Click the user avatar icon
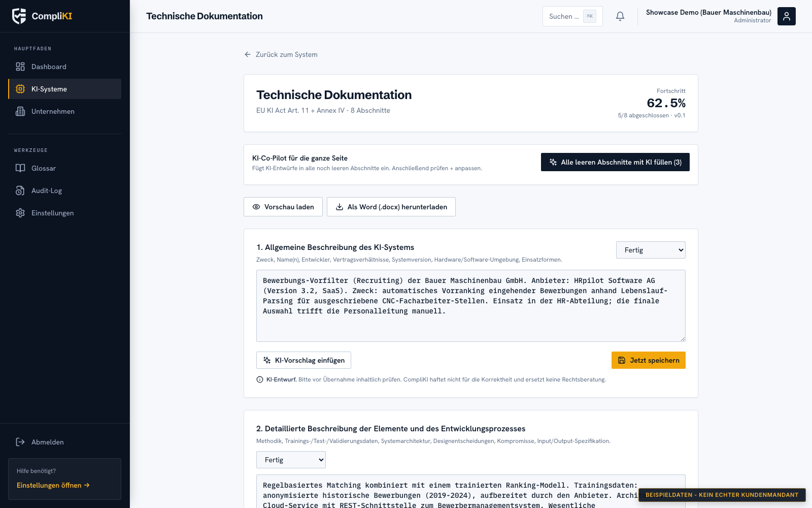The image size is (812, 508). pos(787,16)
